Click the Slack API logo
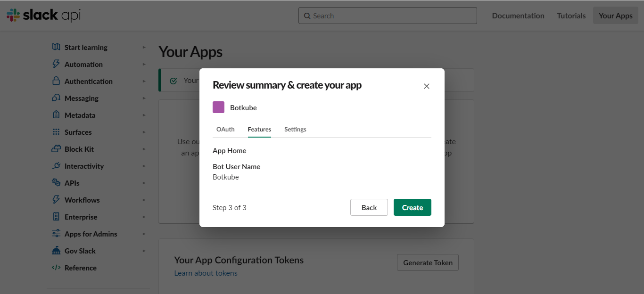644x294 pixels. [44, 15]
